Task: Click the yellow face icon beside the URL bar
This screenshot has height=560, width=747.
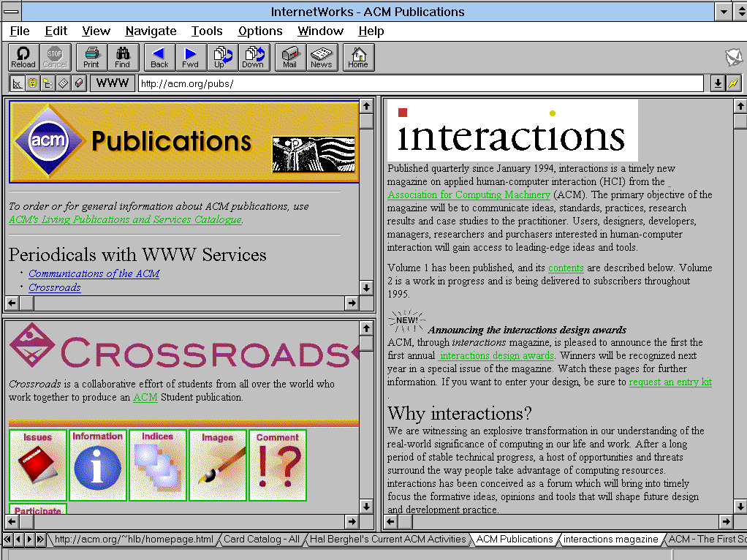Action: click(x=32, y=84)
